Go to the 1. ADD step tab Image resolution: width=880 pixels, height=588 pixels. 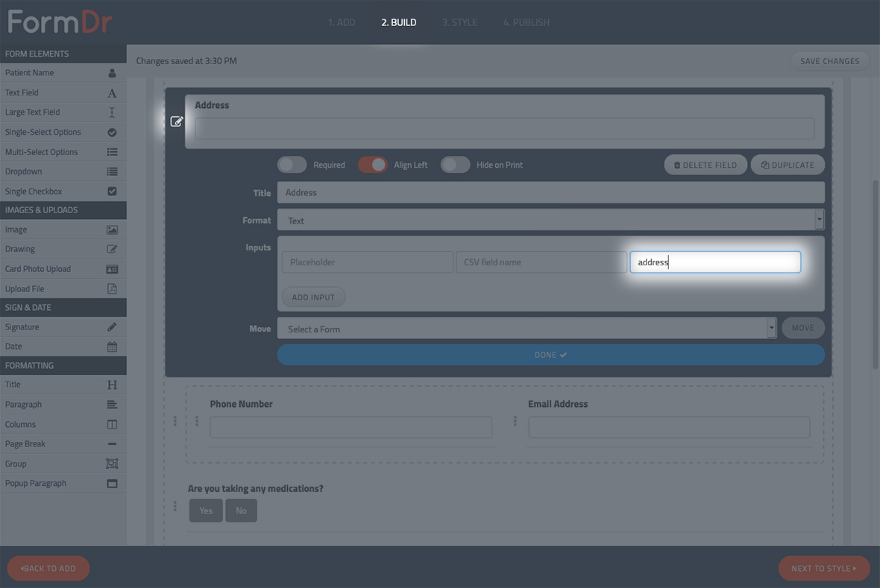(342, 22)
